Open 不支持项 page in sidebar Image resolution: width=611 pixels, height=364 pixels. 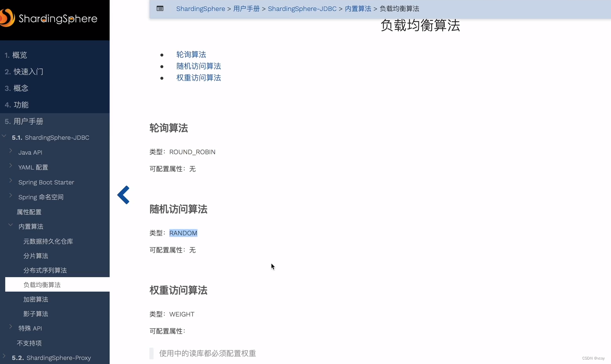(x=29, y=343)
